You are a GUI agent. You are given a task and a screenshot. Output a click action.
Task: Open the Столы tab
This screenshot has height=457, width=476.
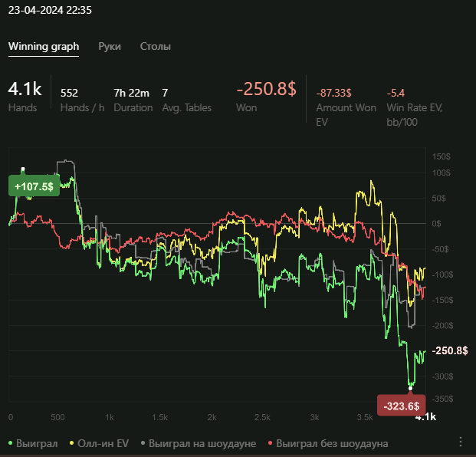(156, 47)
